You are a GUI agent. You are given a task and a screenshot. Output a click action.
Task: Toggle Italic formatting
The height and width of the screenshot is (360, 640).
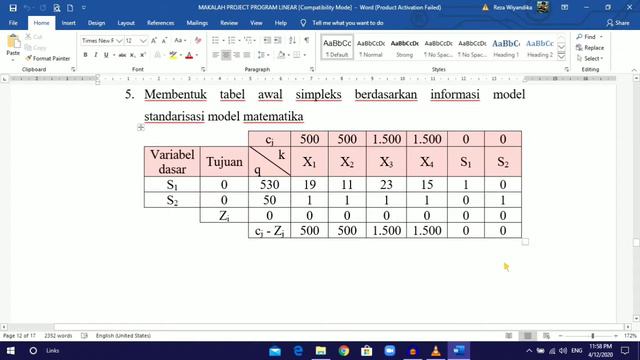pos(96,55)
